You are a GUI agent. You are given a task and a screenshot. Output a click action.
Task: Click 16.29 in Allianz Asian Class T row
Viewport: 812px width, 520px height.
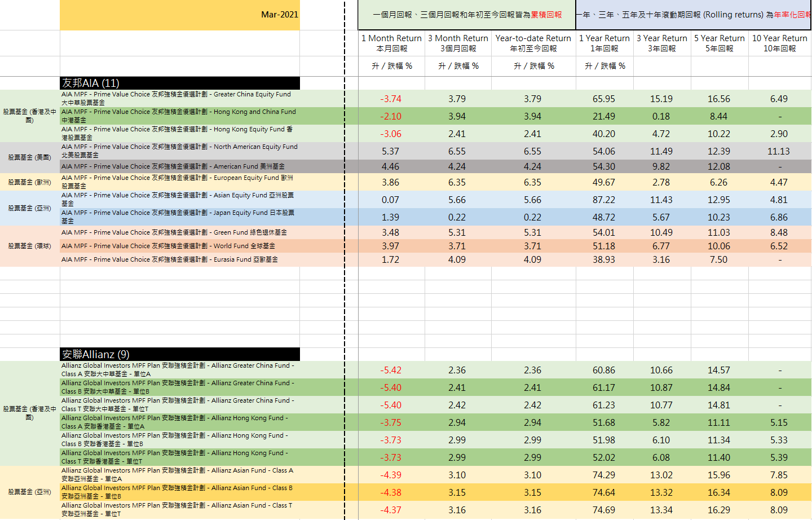[719, 510]
